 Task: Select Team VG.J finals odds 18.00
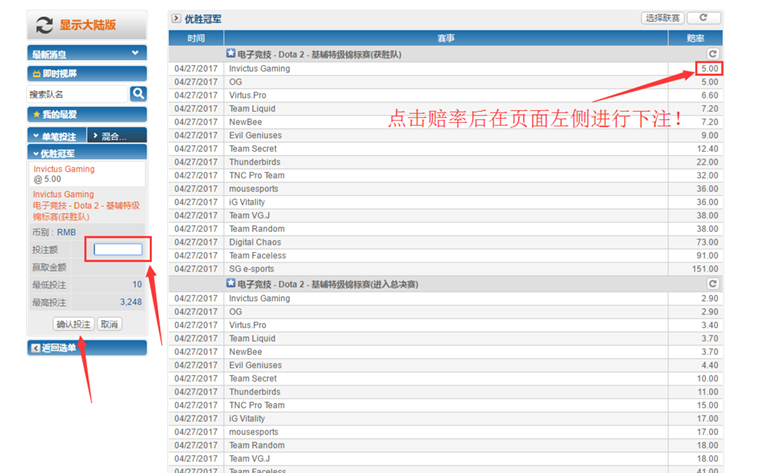(x=707, y=459)
